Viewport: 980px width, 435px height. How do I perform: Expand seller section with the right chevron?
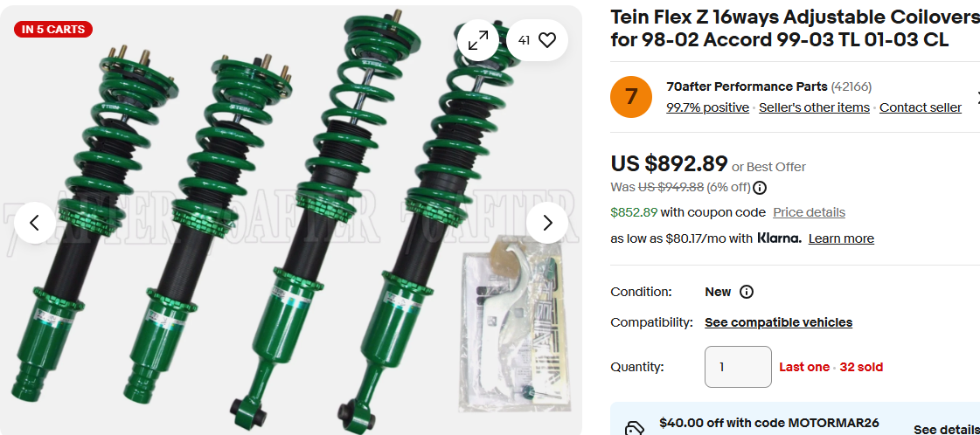click(977, 97)
